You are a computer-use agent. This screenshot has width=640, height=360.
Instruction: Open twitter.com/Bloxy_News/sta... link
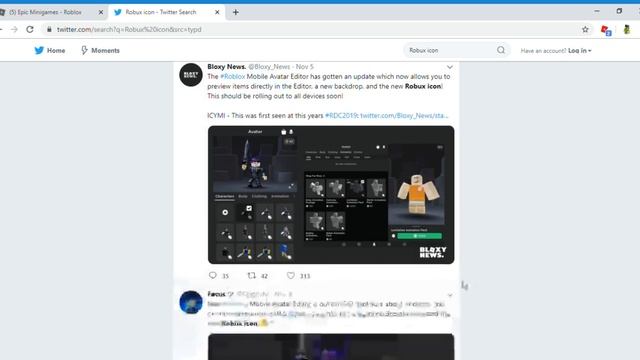(x=404, y=116)
